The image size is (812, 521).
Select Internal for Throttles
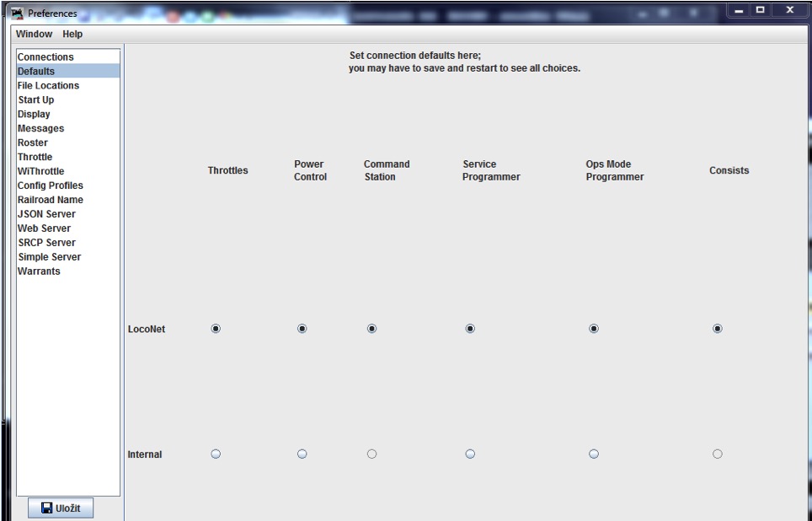[216, 454]
